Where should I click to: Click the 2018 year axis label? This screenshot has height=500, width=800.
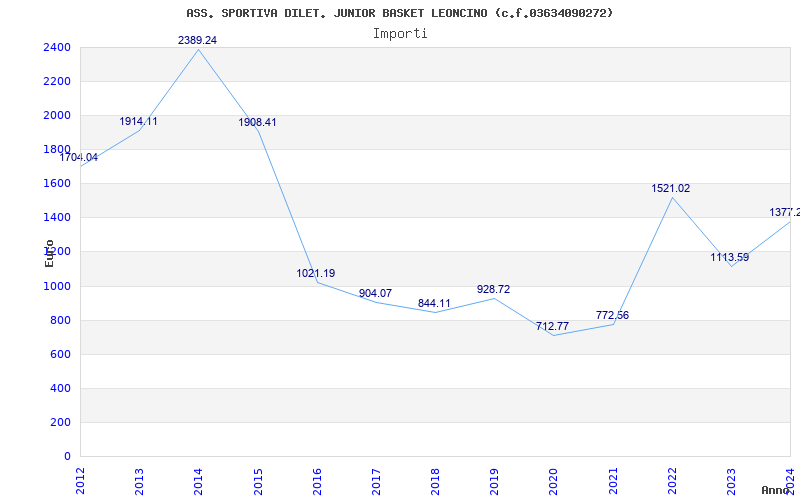(x=435, y=482)
